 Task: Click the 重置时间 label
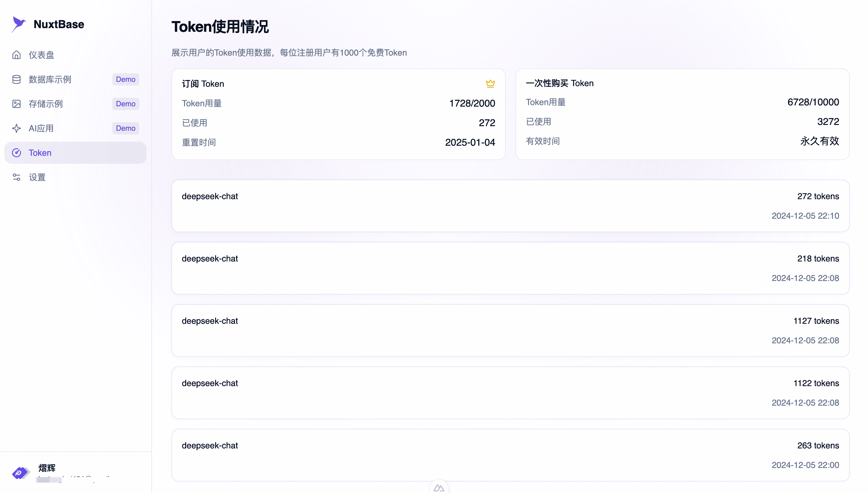pyautogui.click(x=199, y=142)
